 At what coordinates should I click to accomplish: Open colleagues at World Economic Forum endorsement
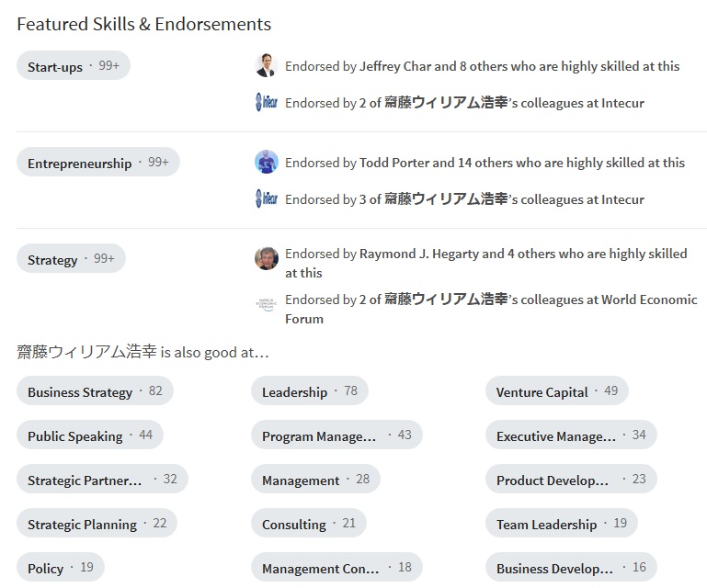pos(491,309)
